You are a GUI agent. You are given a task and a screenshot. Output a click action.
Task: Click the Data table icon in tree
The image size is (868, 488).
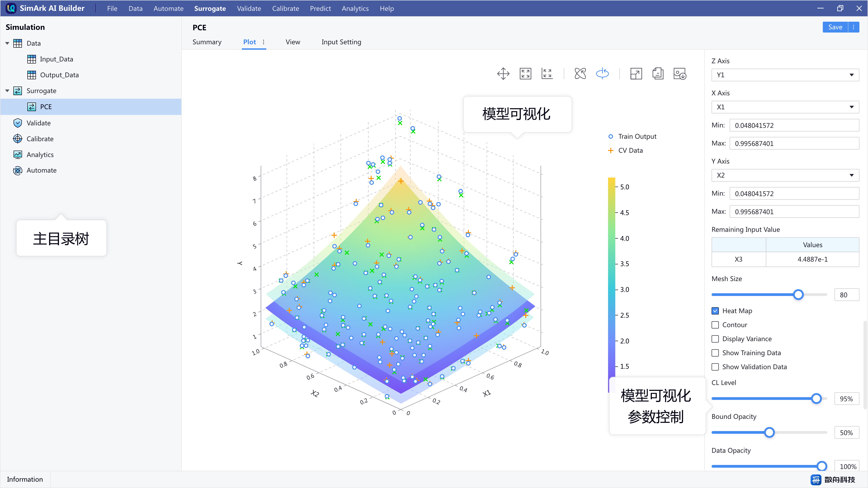tap(18, 43)
